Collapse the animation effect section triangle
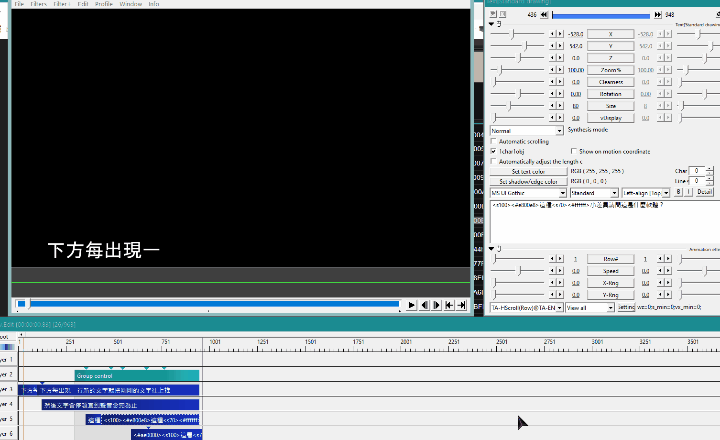The image size is (720, 440). pos(492,249)
